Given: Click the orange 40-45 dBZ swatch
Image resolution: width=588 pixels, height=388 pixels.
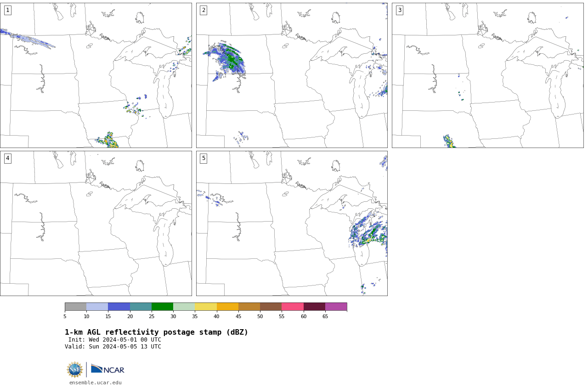Looking at the screenshot, I should pyautogui.click(x=227, y=307).
